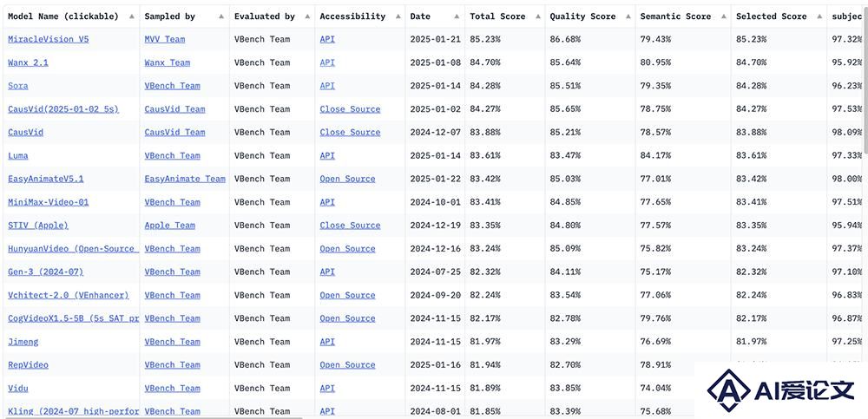Screen dimensions: 868x419
Task: Open the MiracleVision V5 model link
Action: [48, 39]
